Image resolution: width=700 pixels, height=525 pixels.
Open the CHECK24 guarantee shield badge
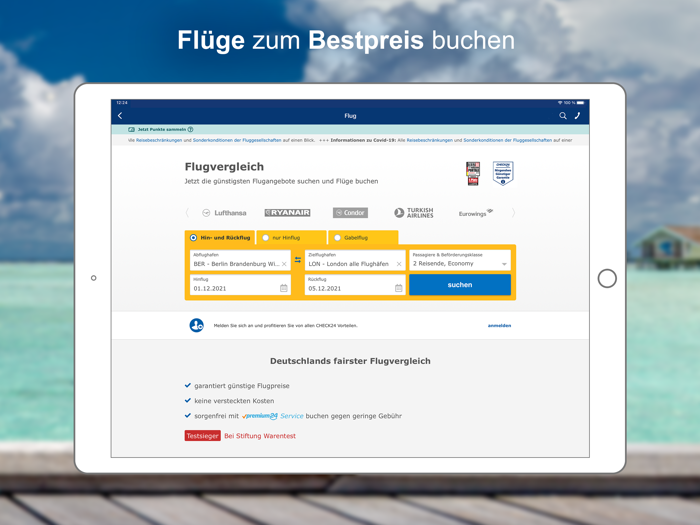pos(503,173)
